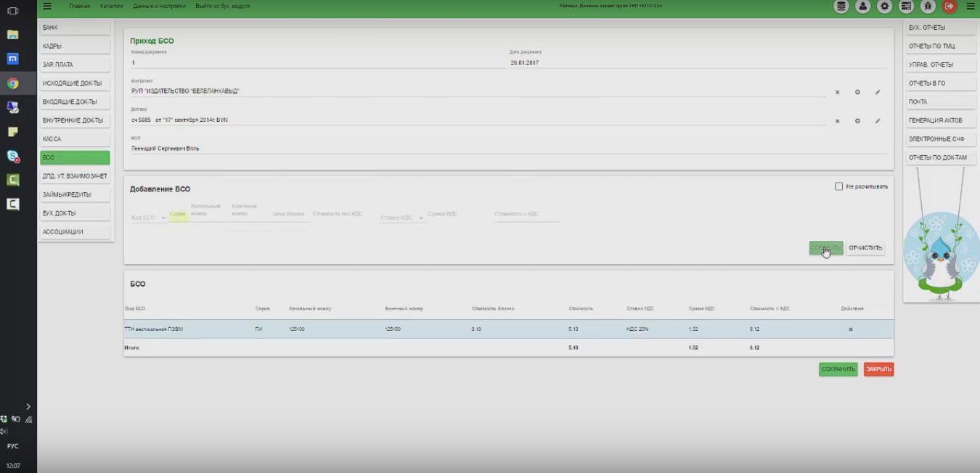
Task: Select the active БСО sidebar item
Action: [75, 157]
